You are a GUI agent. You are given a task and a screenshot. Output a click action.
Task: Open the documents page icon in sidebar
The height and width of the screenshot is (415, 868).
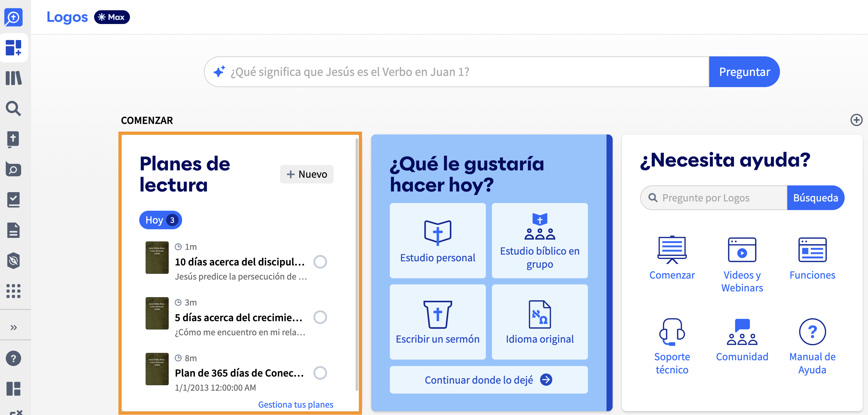click(13, 230)
